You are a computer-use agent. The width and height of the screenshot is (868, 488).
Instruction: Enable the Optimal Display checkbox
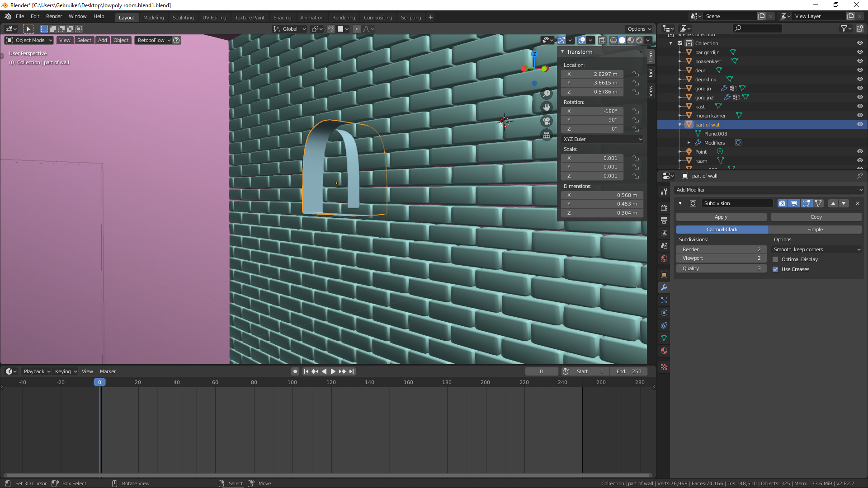[775, 259]
